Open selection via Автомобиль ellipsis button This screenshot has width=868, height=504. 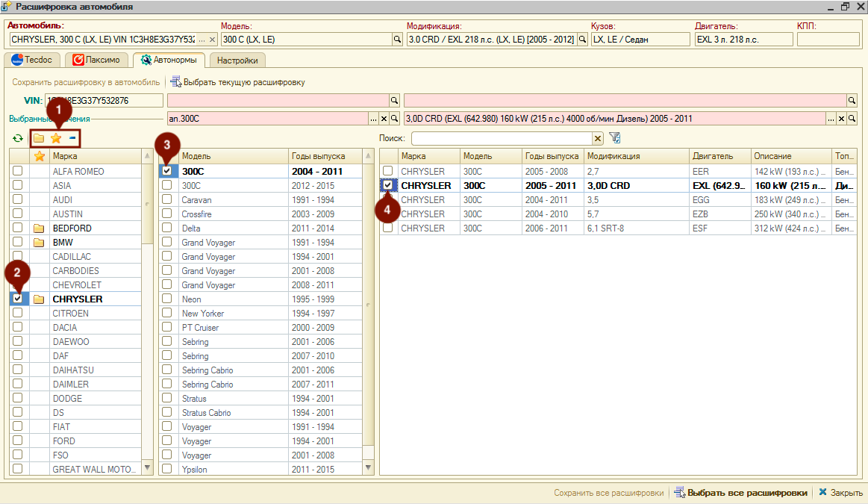click(x=202, y=40)
